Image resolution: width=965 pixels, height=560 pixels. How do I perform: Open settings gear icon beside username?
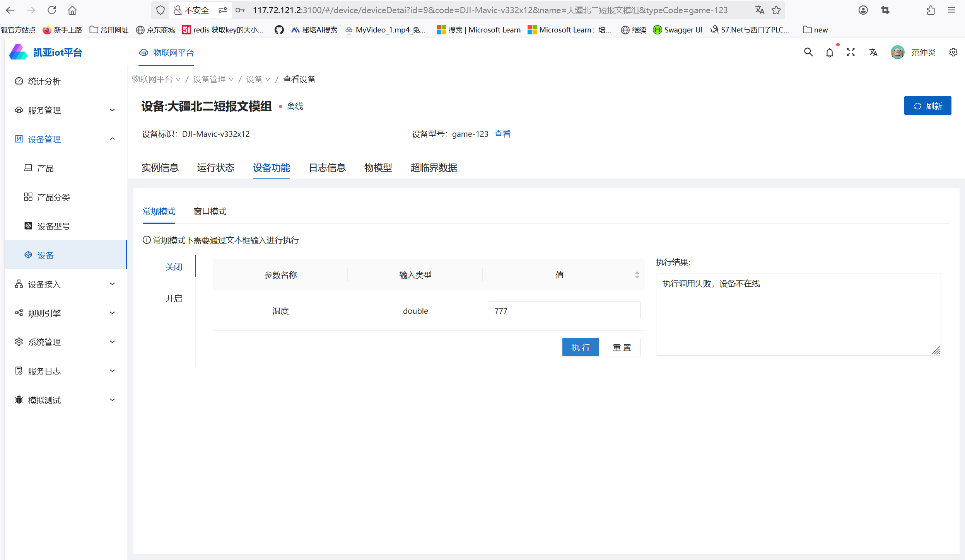(x=953, y=52)
